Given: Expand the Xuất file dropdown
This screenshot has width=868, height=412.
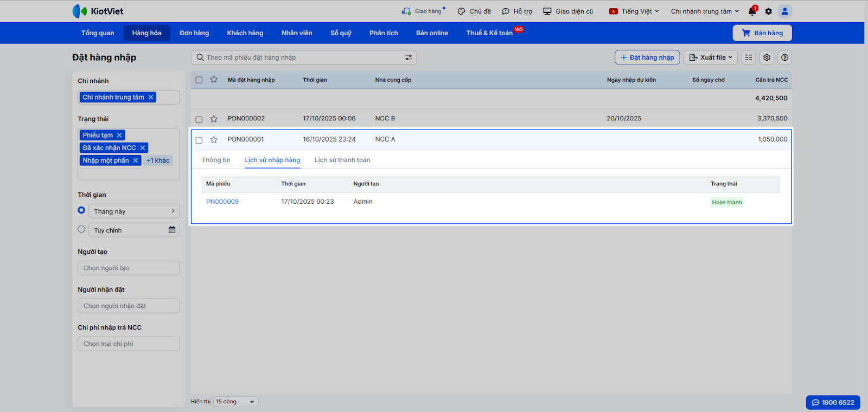Looking at the screenshot, I should pyautogui.click(x=710, y=57).
